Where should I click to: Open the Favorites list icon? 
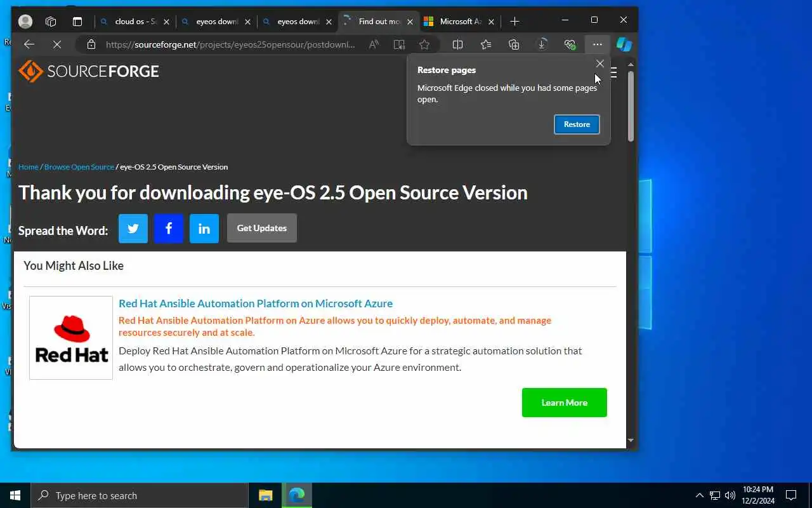[x=486, y=44]
